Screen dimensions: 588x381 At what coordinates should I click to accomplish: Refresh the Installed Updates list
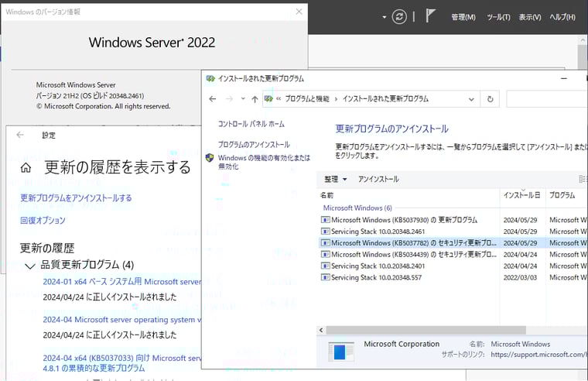pyautogui.click(x=490, y=99)
